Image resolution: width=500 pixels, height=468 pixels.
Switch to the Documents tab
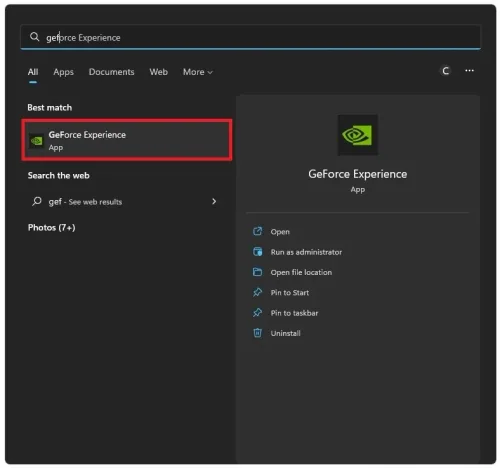coord(111,72)
